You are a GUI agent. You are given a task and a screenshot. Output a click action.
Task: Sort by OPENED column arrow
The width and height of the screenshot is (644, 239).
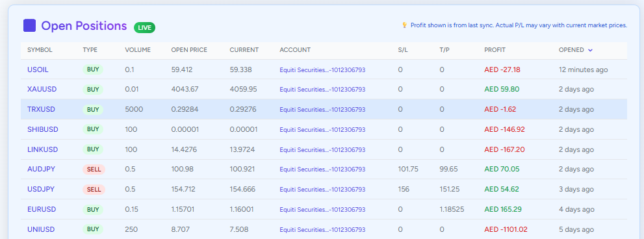pyautogui.click(x=591, y=50)
